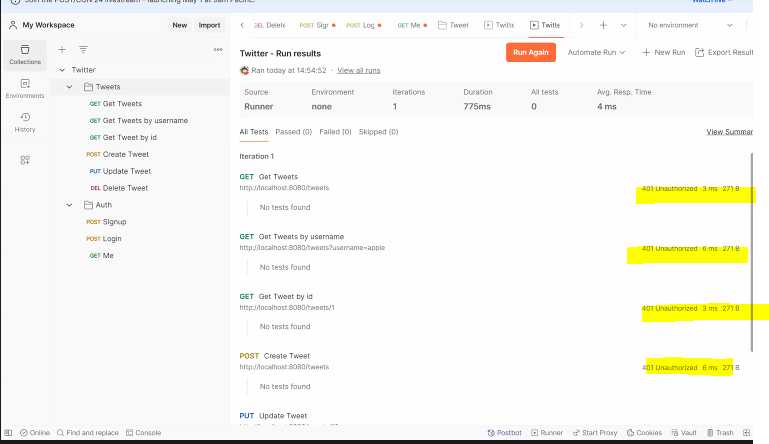Image resolution: width=769 pixels, height=444 pixels.
Task: Click the New button in workspace header
Action: (x=179, y=25)
